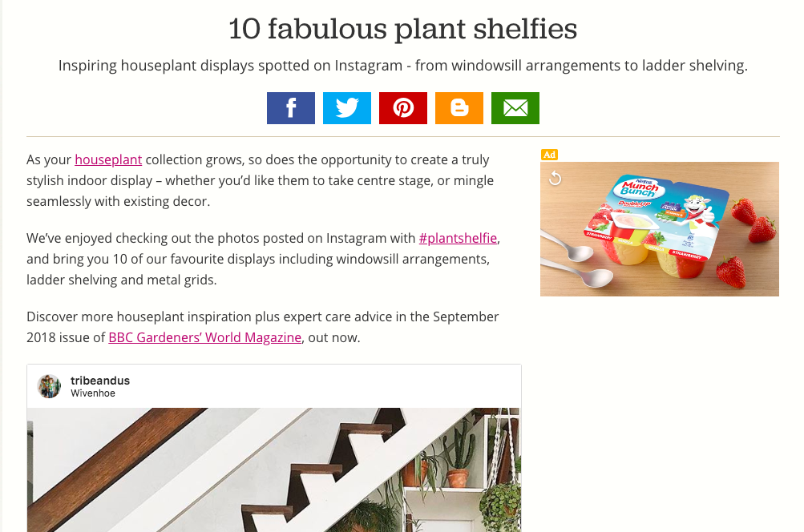This screenshot has height=532, width=804.
Task: Email the article using envelope icon
Action: [x=515, y=108]
